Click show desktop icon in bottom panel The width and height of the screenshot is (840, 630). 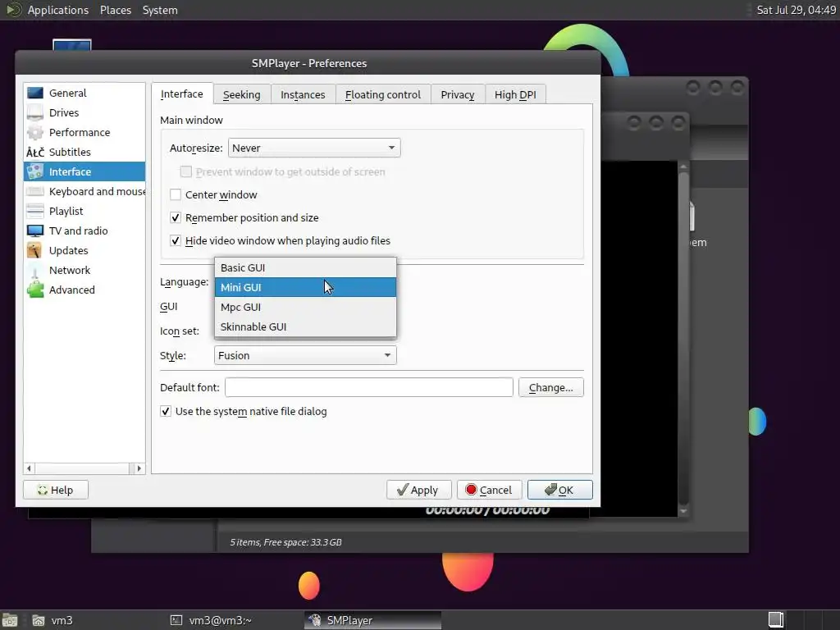[10, 620]
